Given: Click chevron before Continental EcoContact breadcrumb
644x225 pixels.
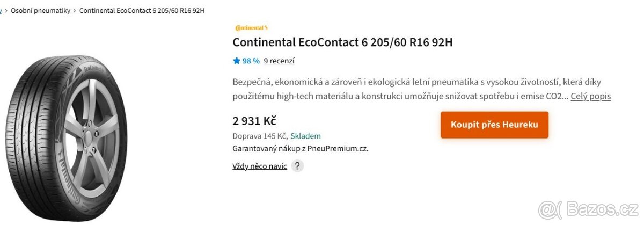Looking at the screenshot, I should (75, 11).
